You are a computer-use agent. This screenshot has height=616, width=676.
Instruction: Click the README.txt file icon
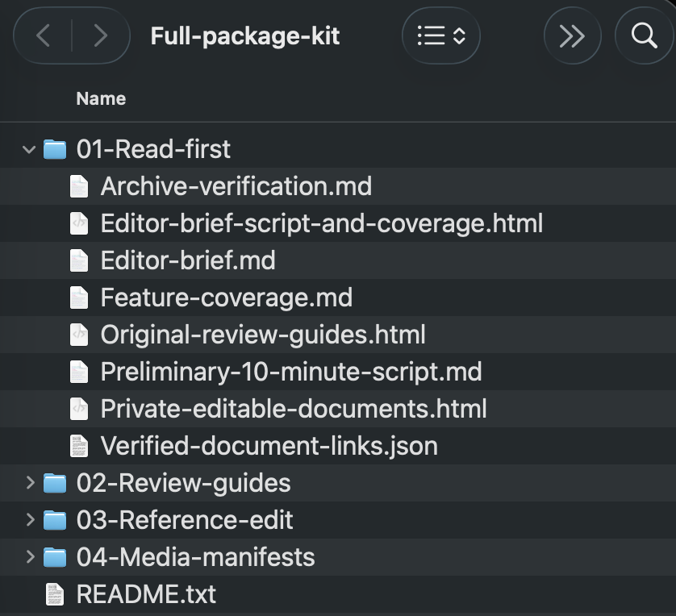55,594
